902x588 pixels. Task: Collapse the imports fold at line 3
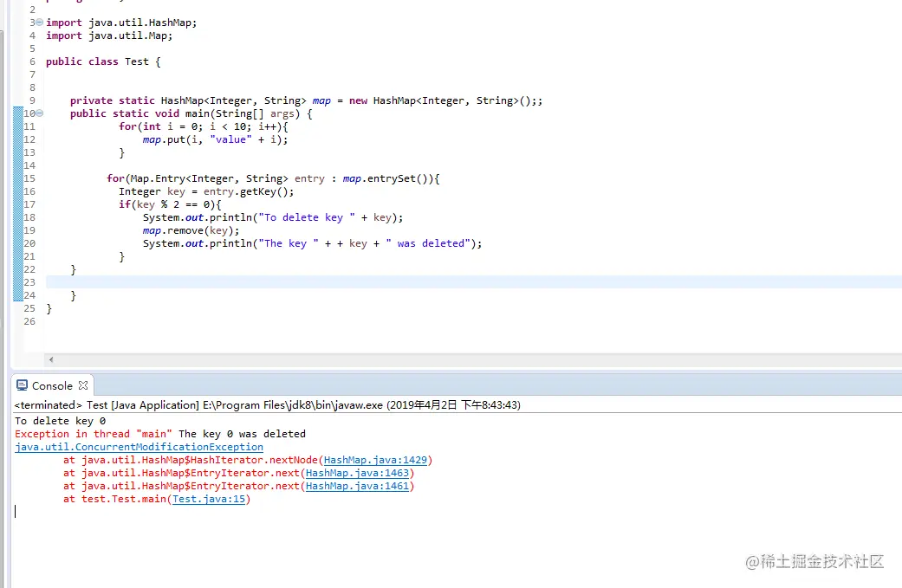click(39, 23)
